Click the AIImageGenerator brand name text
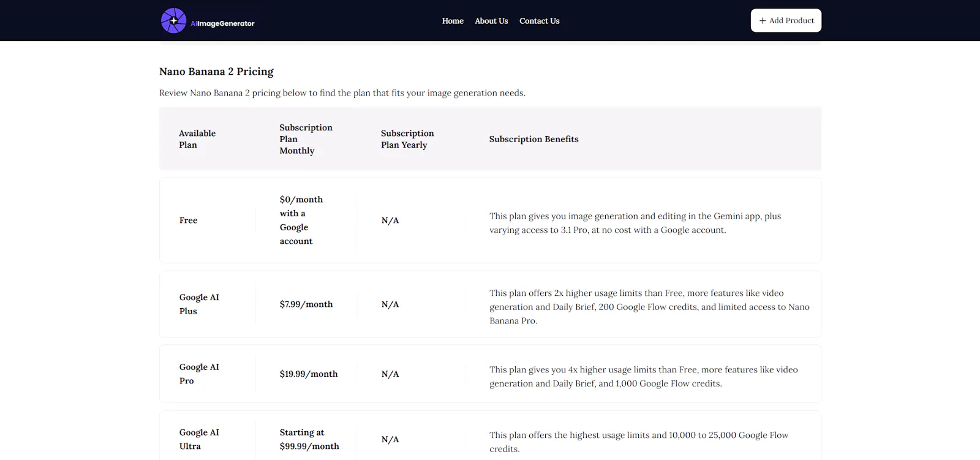980x460 pixels. click(222, 23)
